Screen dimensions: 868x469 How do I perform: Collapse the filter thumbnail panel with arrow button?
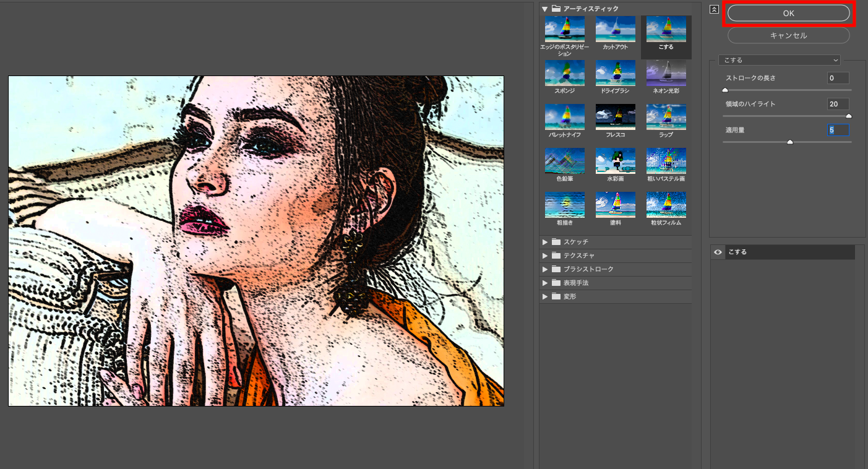tap(714, 9)
